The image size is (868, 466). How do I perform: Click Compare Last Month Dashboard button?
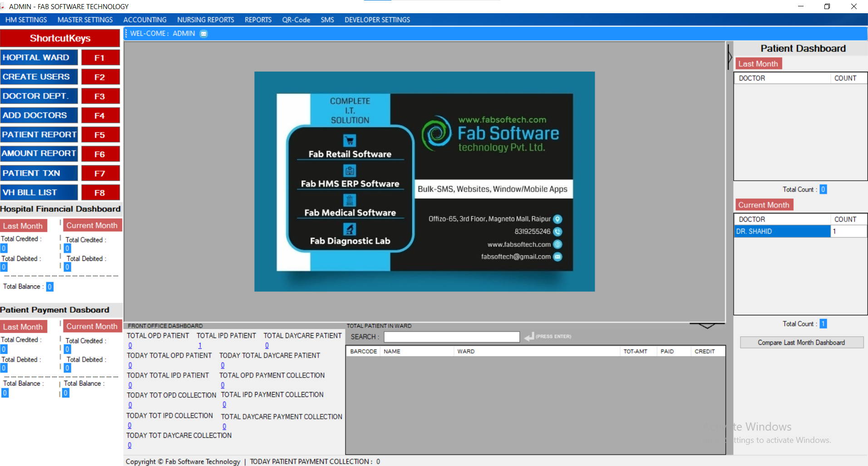801,343
